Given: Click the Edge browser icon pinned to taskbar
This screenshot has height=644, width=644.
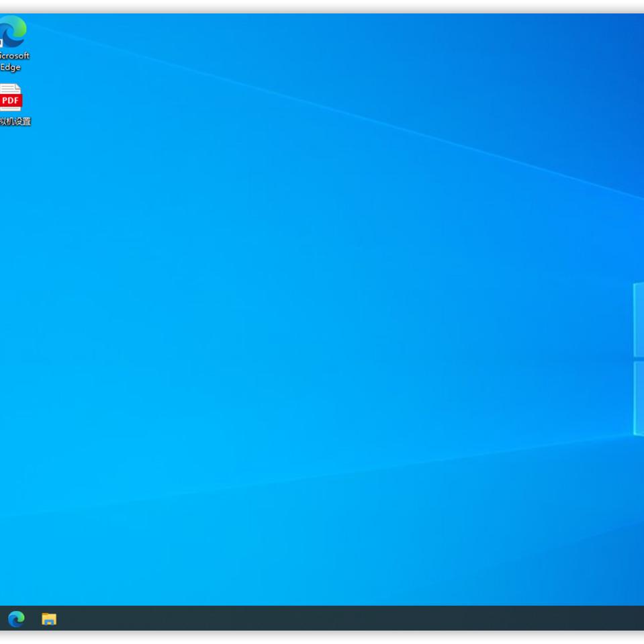Looking at the screenshot, I should 16,618.
